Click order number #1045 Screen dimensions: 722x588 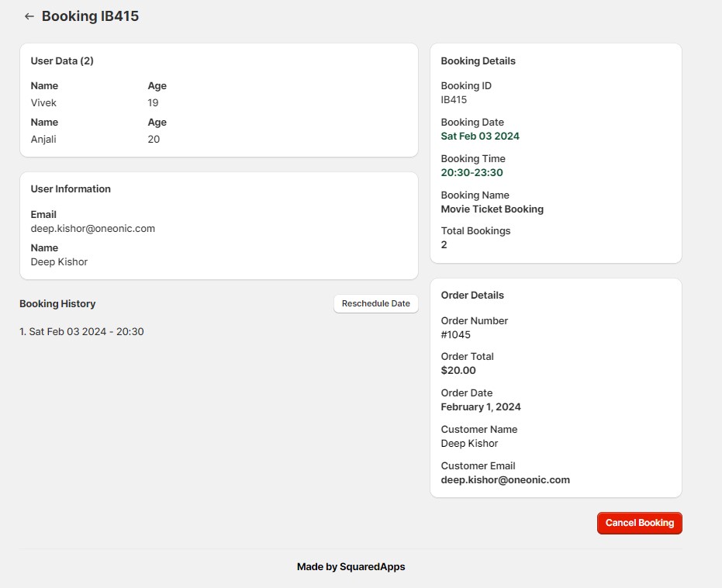(455, 335)
